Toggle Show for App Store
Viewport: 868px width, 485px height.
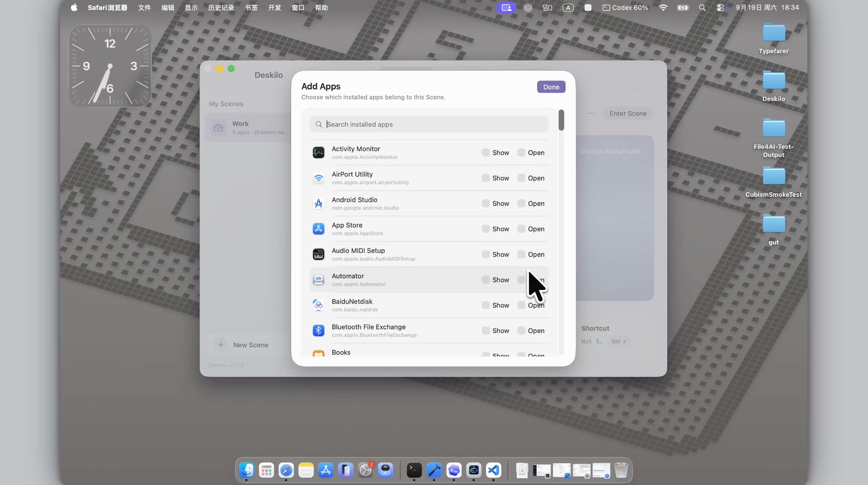(x=486, y=229)
